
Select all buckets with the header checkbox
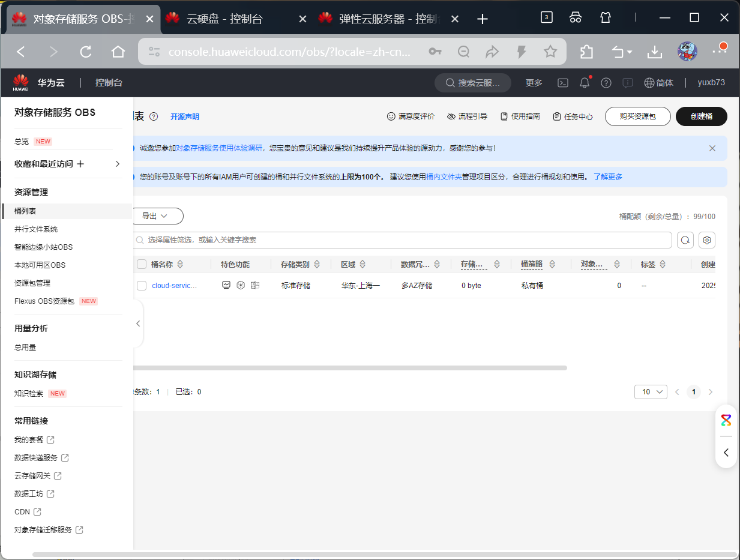click(142, 264)
